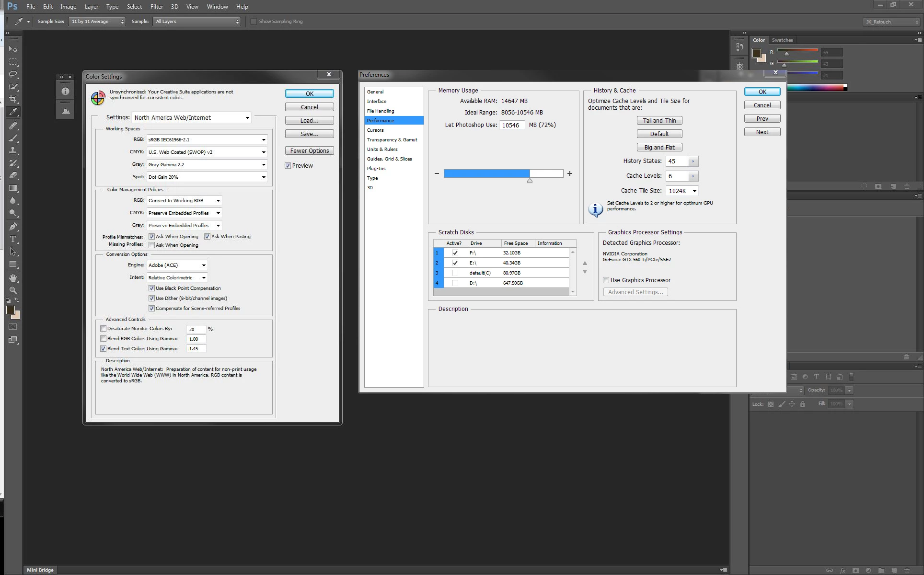The image size is (924, 575).
Task: Open the Settings preset dropdown
Action: pyautogui.click(x=192, y=117)
